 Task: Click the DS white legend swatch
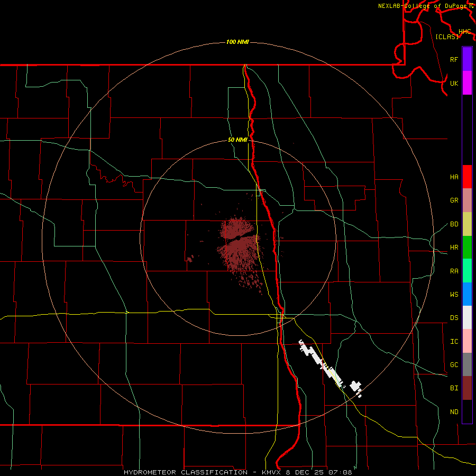(x=467, y=317)
